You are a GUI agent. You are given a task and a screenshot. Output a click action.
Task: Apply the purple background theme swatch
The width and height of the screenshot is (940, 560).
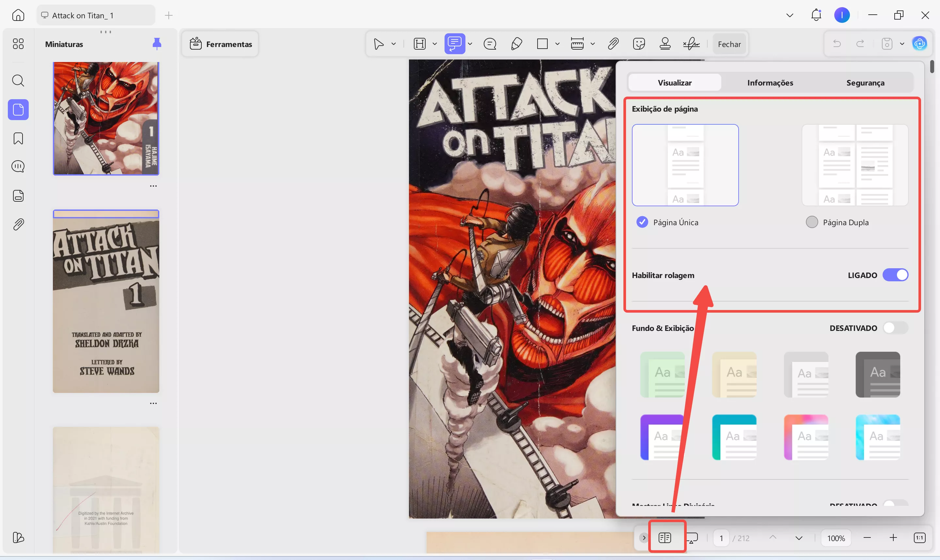(662, 437)
